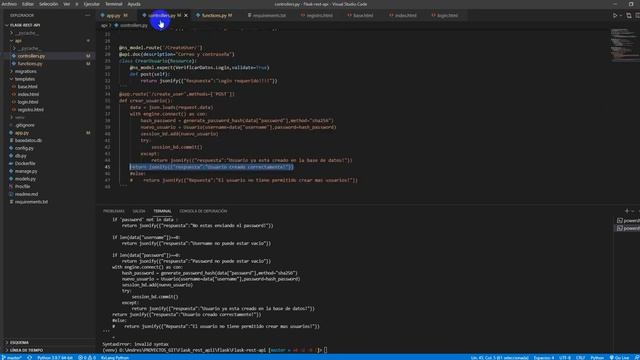The image size is (640, 360).
Task: Switch to the registro.html editor tab
Action: pyautogui.click(x=319, y=16)
